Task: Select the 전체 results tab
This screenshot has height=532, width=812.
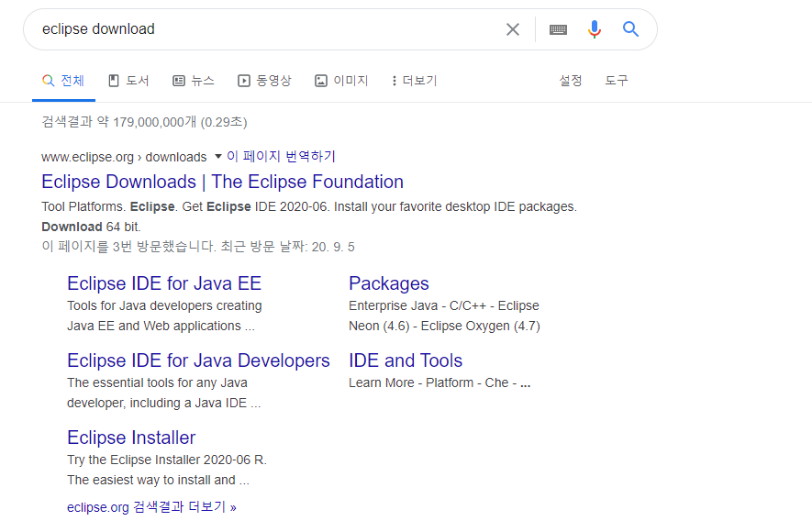Action: (x=63, y=81)
